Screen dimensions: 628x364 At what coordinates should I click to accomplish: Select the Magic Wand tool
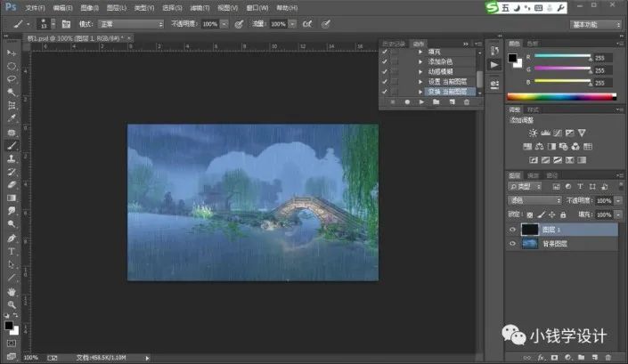(12, 92)
